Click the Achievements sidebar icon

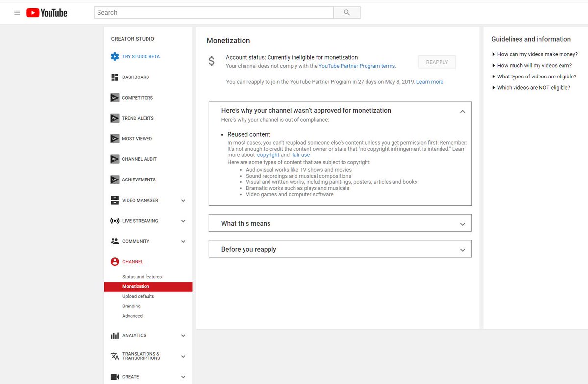[x=115, y=180]
